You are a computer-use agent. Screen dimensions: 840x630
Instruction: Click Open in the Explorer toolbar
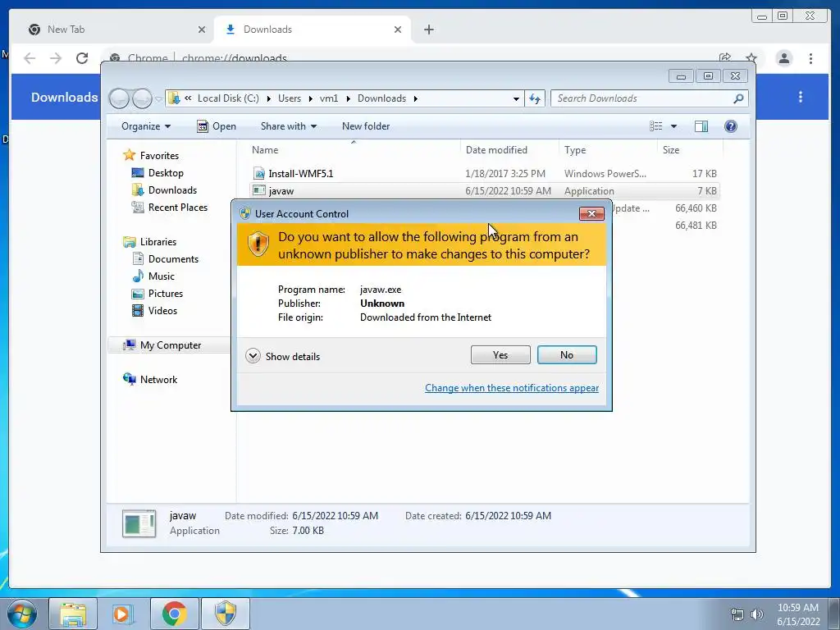coord(217,126)
